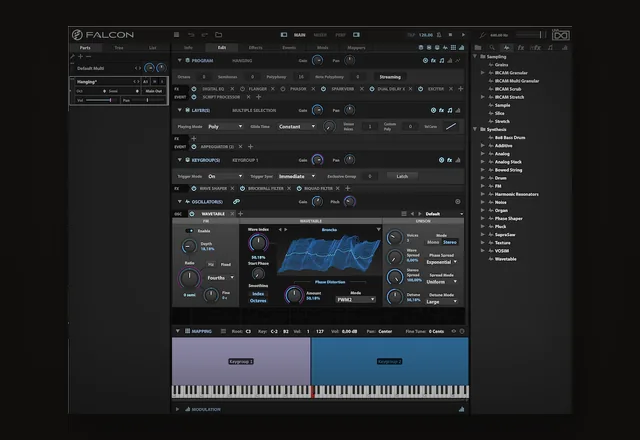Screen dimensions: 640x440
Task: Select Stereo unison mode button
Action: point(450,242)
